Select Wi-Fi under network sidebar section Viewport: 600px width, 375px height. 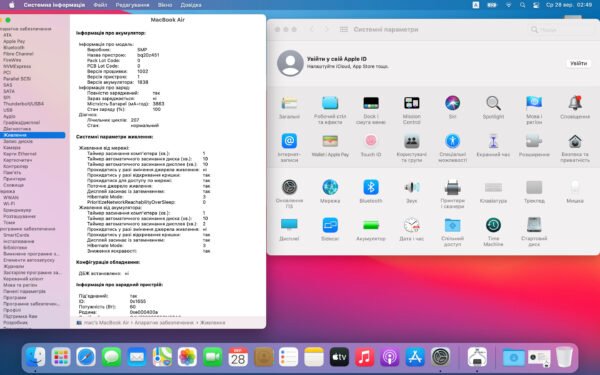pyautogui.click(x=9, y=204)
